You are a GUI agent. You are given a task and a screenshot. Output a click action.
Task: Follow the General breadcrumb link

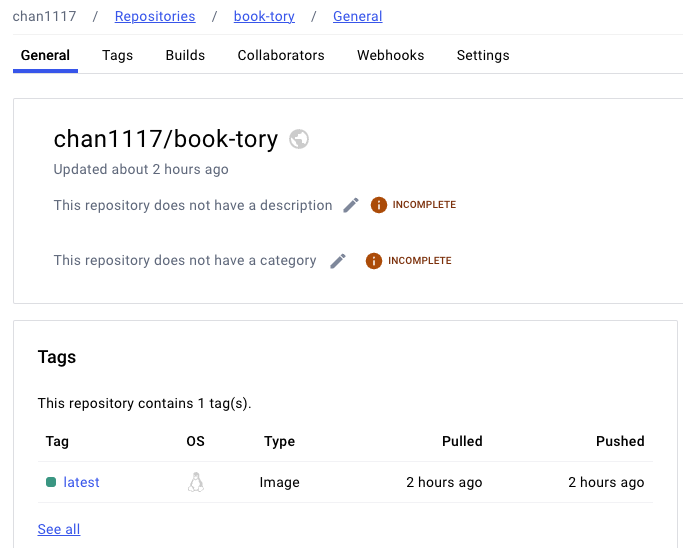[x=358, y=16]
